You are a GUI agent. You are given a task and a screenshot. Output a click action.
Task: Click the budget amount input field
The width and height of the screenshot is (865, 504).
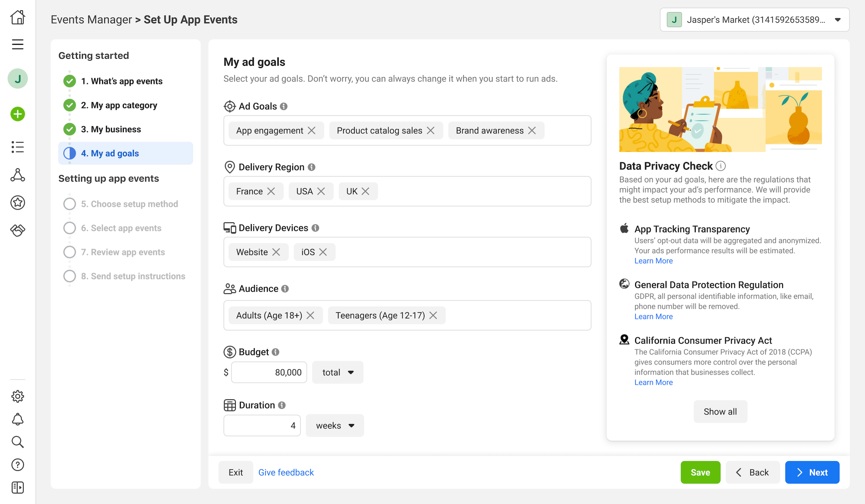[269, 372]
